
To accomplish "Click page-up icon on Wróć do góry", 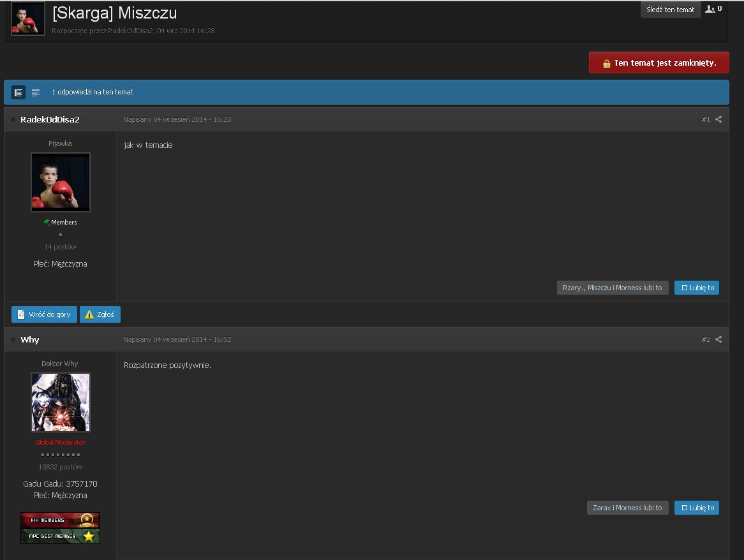I will [21, 314].
